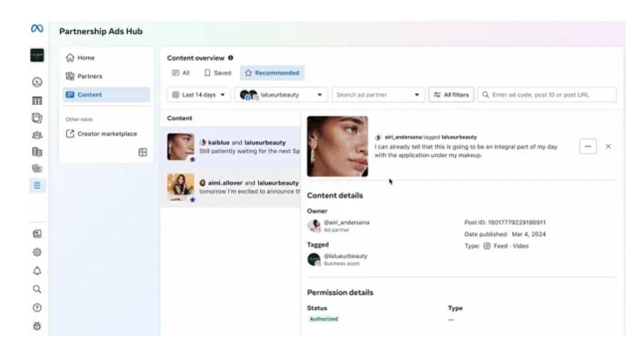Open the notifications bell icon
Screen dimensions: 644x349
click(x=37, y=271)
